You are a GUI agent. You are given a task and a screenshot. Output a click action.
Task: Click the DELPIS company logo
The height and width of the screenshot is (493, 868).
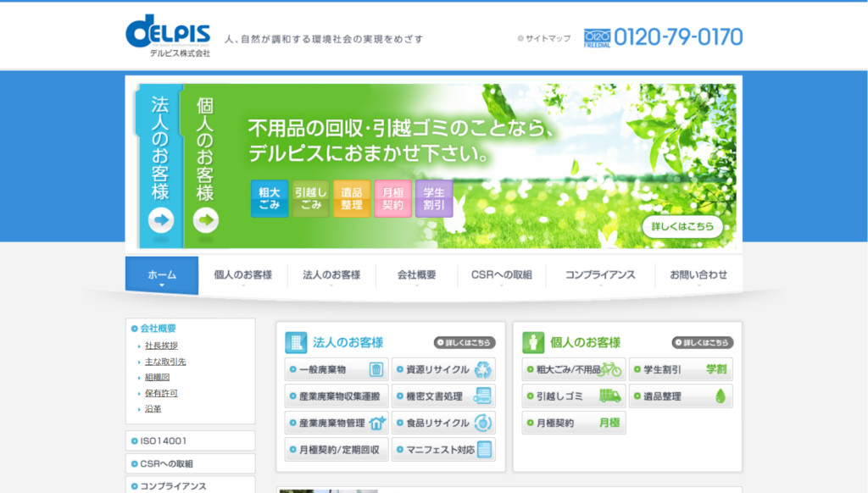pyautogui.click(x=168, y=35)
